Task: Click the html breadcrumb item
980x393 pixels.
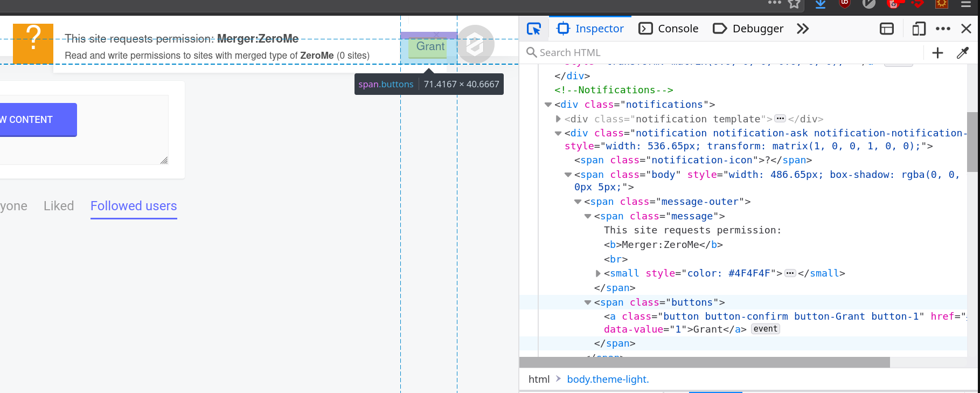Action: (x=539, y=379)
